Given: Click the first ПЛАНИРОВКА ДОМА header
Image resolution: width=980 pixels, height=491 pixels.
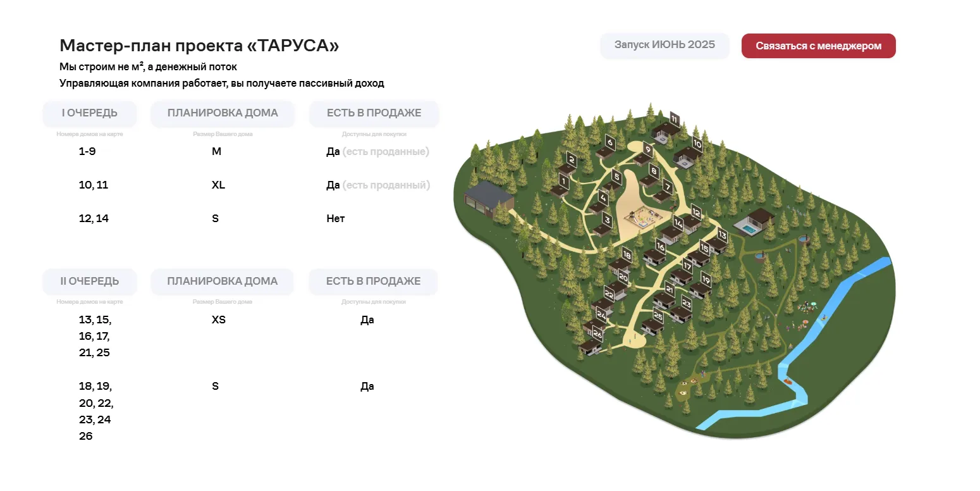Looking at the screenshot, I should 223,113.
